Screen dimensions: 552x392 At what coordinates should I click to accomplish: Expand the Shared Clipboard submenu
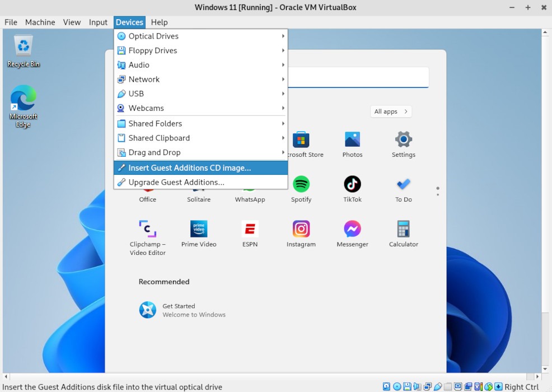(158, 138)
